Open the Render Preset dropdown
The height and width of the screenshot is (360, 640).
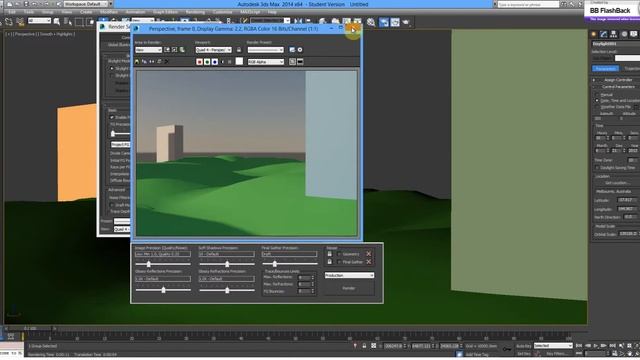[x=265, y=50]
